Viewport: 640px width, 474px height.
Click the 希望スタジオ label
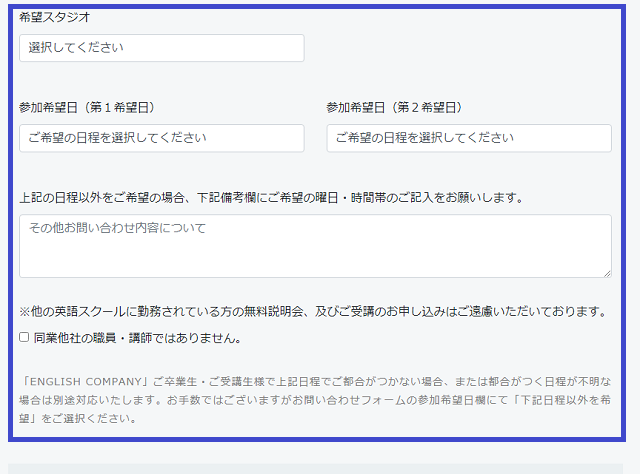[54, 17]
